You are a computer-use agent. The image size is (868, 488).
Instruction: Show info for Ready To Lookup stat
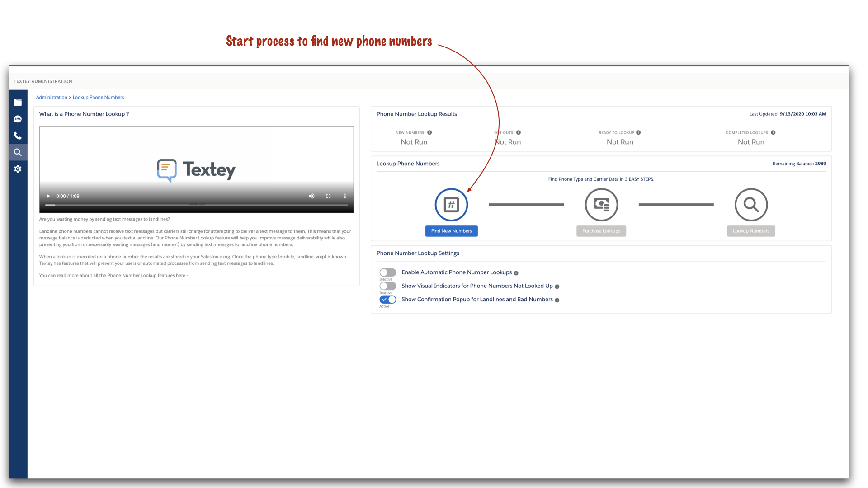coord(638,132)
